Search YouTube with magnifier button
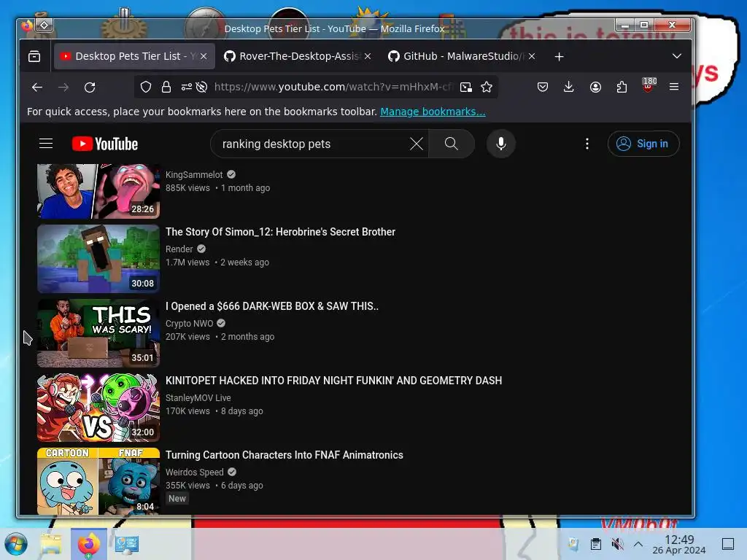The image size is (747, 560). pyautogui.click(x=452, y=144)
